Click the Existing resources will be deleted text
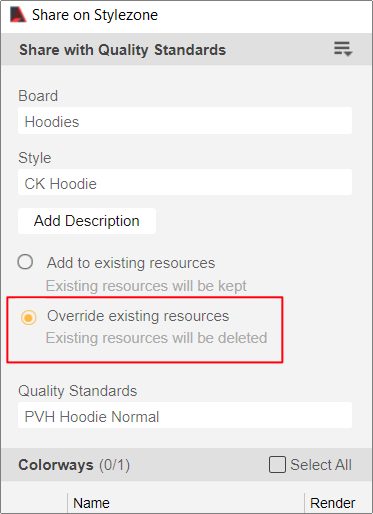 pos(156,338)
